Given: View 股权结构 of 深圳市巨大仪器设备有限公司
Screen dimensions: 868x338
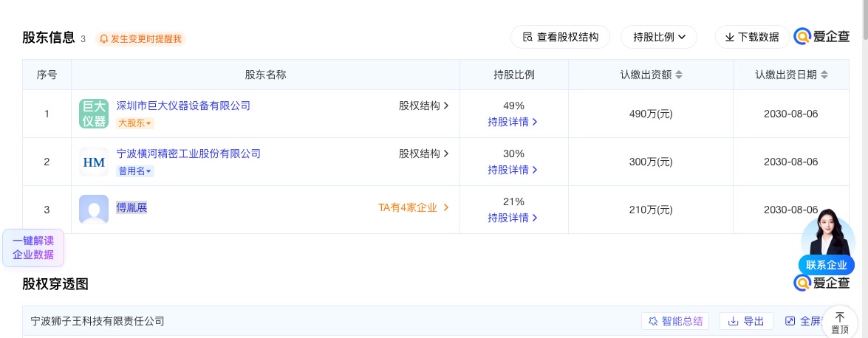Looking at the screenshot, I should pos(423,105).
